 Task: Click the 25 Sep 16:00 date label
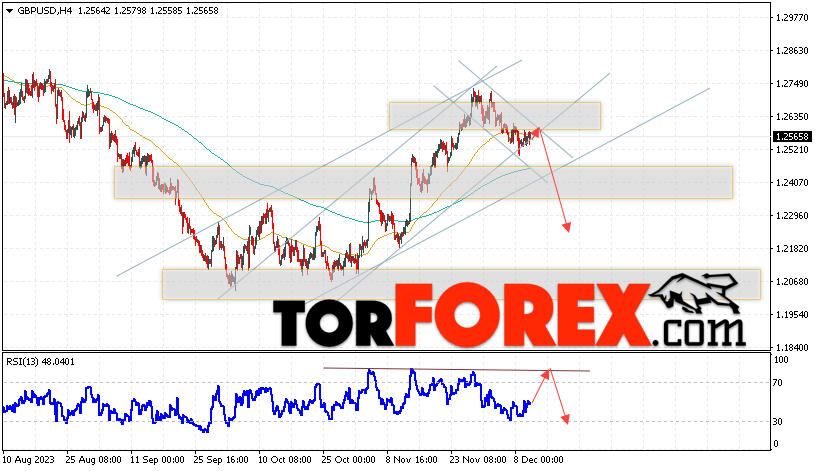(221, 460)
